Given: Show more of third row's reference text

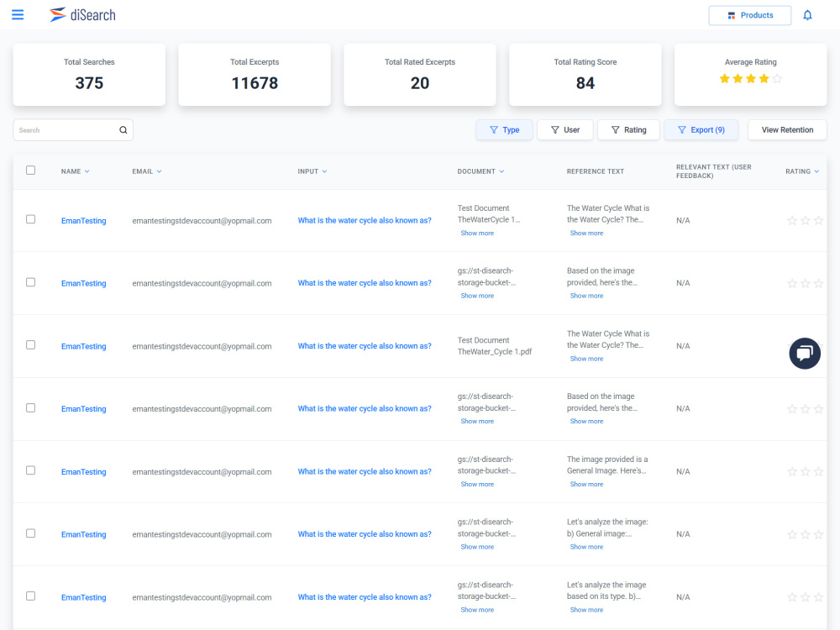Looking at the screenshot, I should click(586, 359).
